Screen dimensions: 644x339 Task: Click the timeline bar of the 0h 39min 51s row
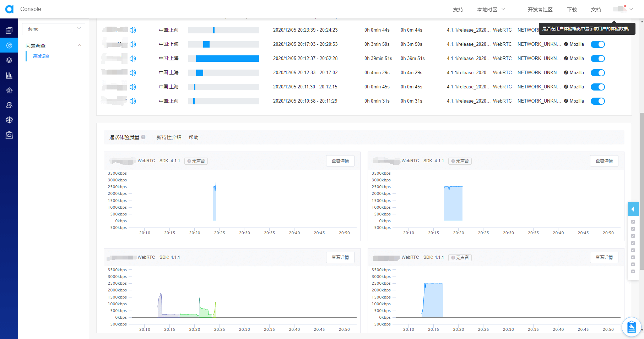pos(223,59)
